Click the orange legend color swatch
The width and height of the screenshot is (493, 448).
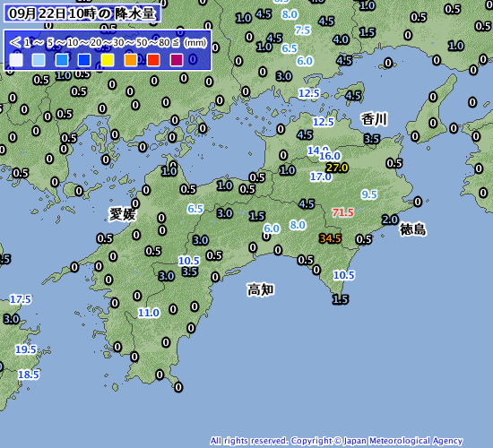pos(131,60)
